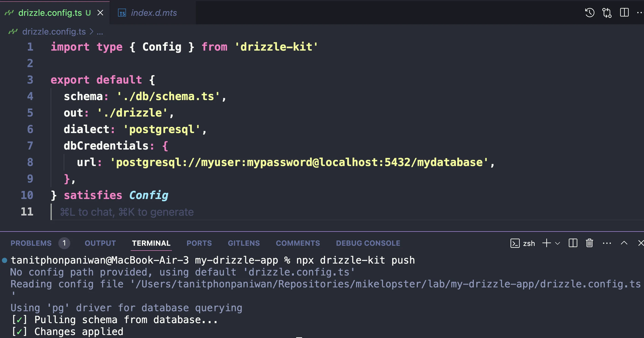Maximize the panel with the chevron up
The image size is (644, 338).
tap(624, 243)
